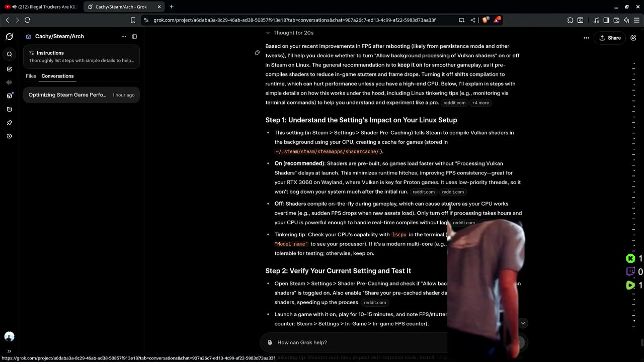Viewport: 644px width, 362px height.
Task: Open Projects via the sidebar folder icon
Action: (x=9, y=109)
